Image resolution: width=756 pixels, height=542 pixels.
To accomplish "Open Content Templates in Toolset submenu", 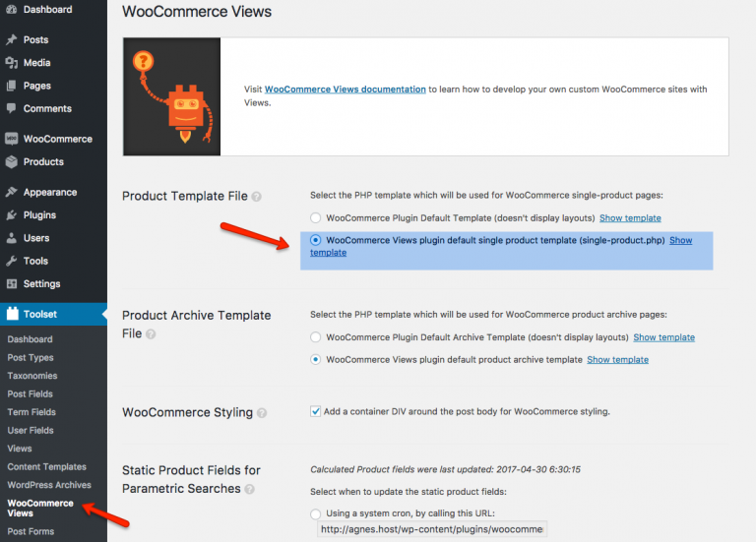I will coord(47,467).
